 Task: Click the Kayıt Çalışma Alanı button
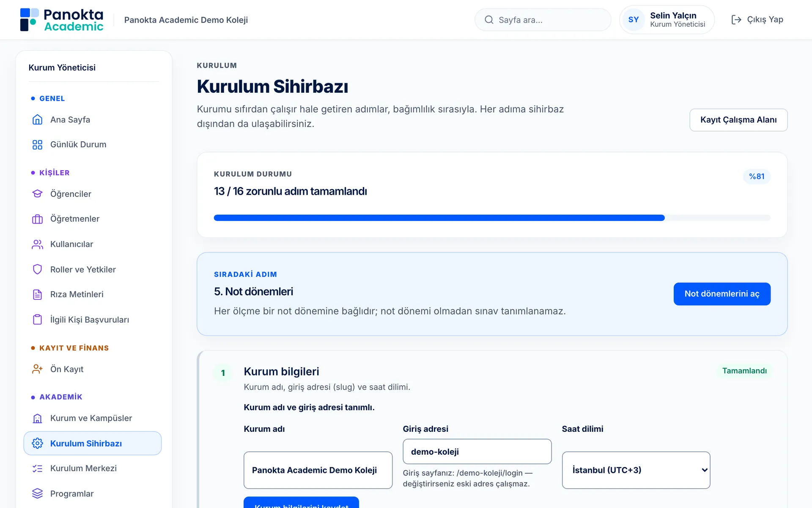pyautogui.click(x=738, y=120)
